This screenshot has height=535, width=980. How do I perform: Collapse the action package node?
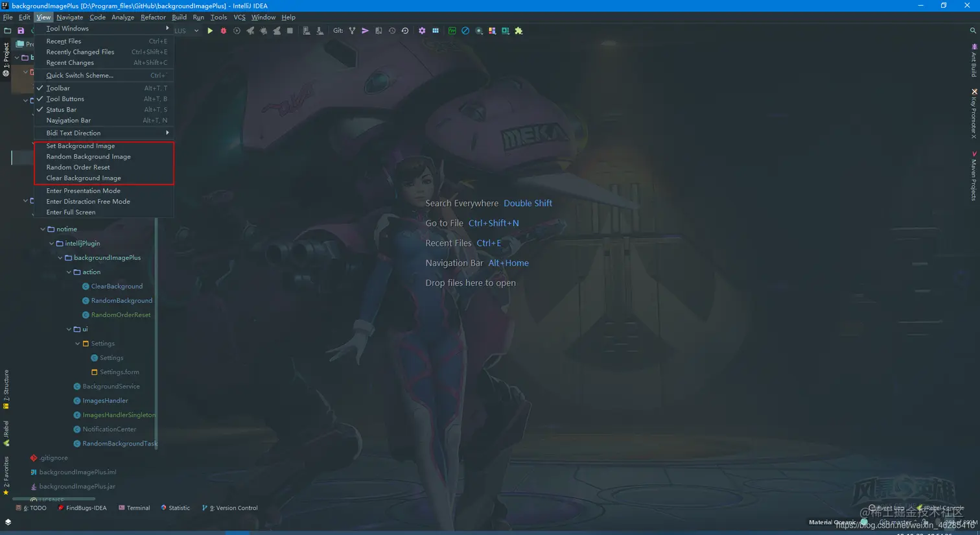pyautogui.click(x=69, y=272)
